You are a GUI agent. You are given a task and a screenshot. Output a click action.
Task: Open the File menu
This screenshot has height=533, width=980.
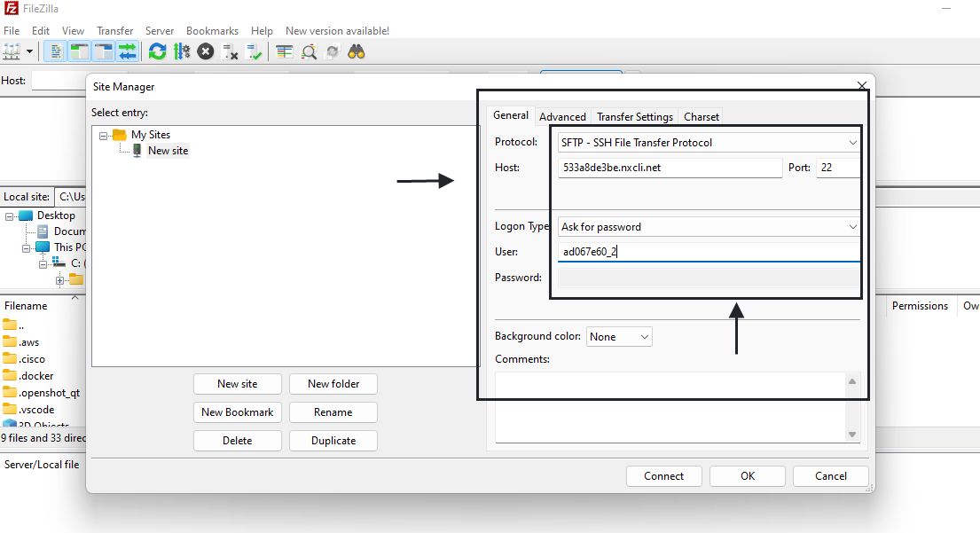12,31
